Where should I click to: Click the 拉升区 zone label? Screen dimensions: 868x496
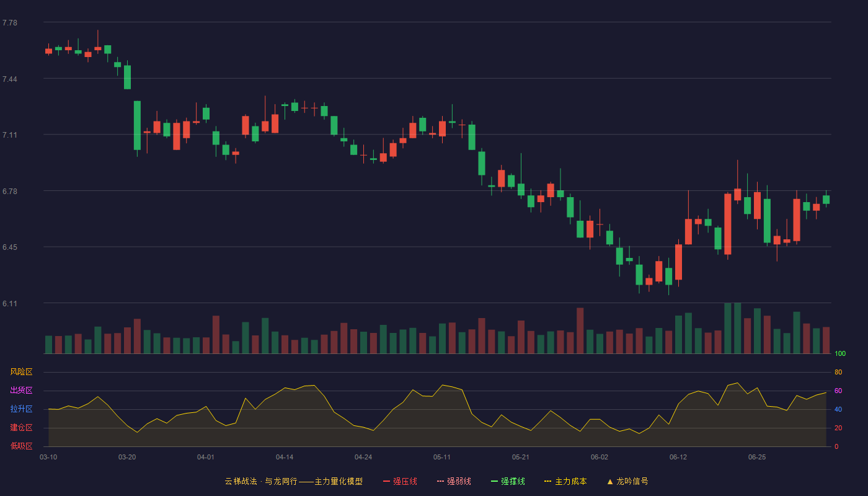coord(21,409)
